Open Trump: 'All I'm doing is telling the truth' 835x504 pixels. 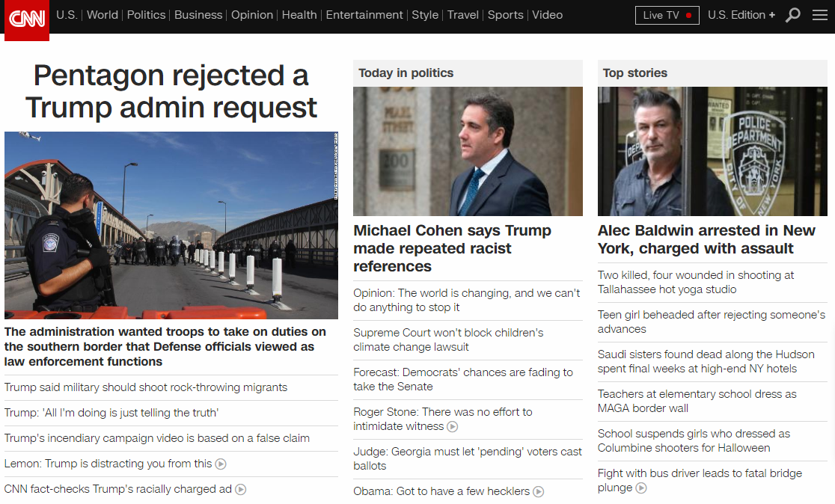(x=111, y=413)
